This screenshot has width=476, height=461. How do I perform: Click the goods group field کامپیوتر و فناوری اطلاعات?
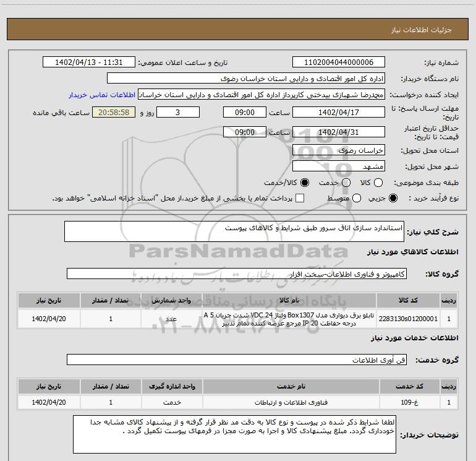(237, 274)
